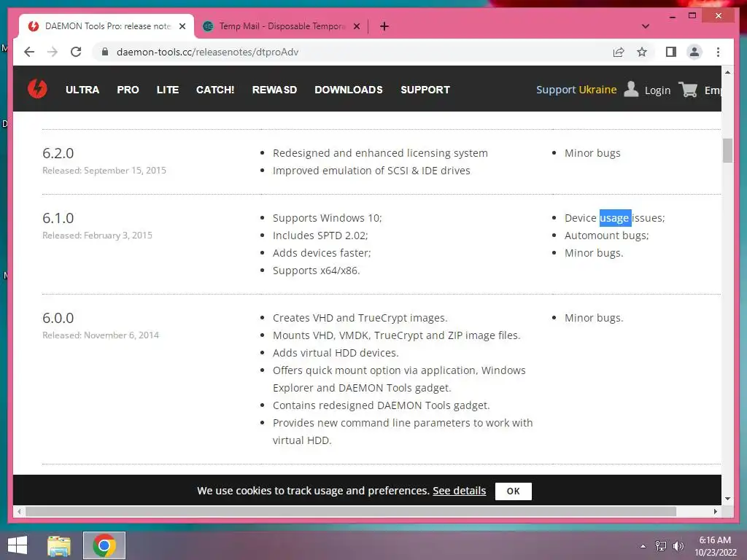Open the share page icon
Viewport: 747px width, 560px height.
tap(619, 52)
